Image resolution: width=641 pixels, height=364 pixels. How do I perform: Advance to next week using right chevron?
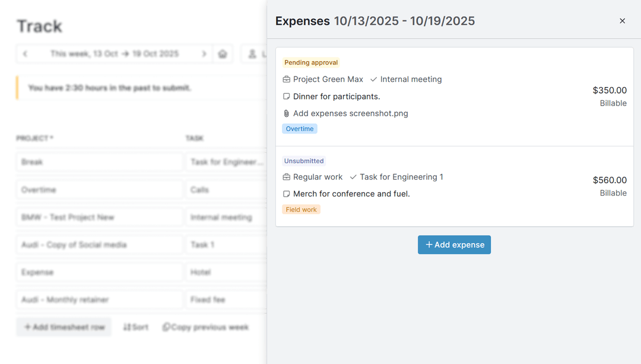(204, 53)
